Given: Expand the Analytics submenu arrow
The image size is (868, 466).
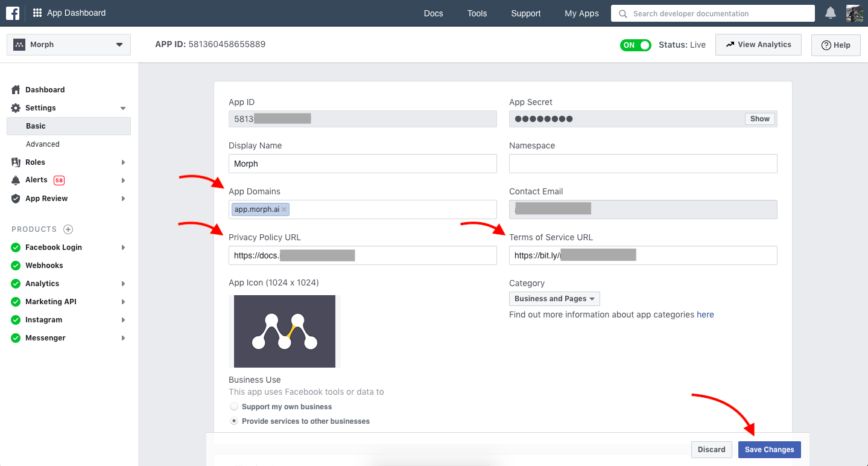Looking at the screenshot, I should click(x=123, y=284).
